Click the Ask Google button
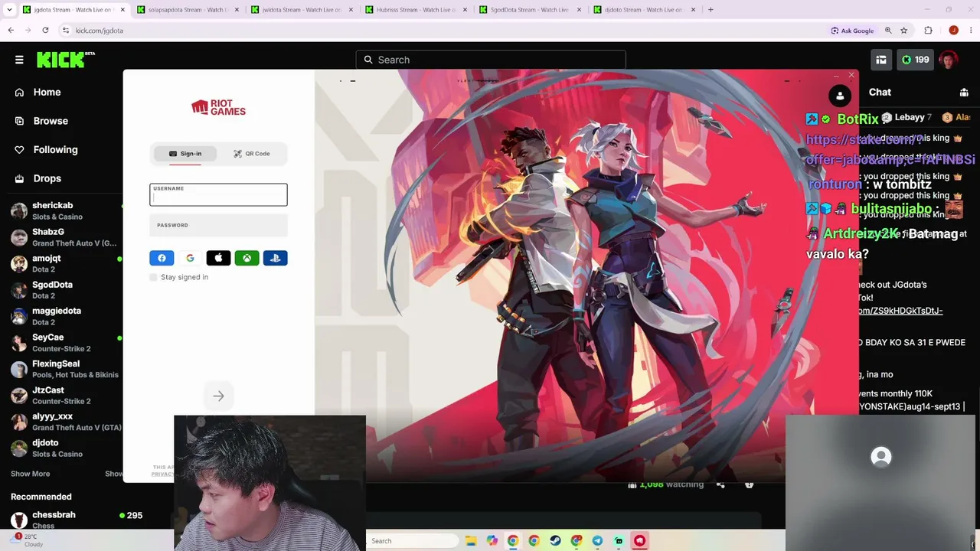This screenshot has width=980, height=551. tap(852, 31)
